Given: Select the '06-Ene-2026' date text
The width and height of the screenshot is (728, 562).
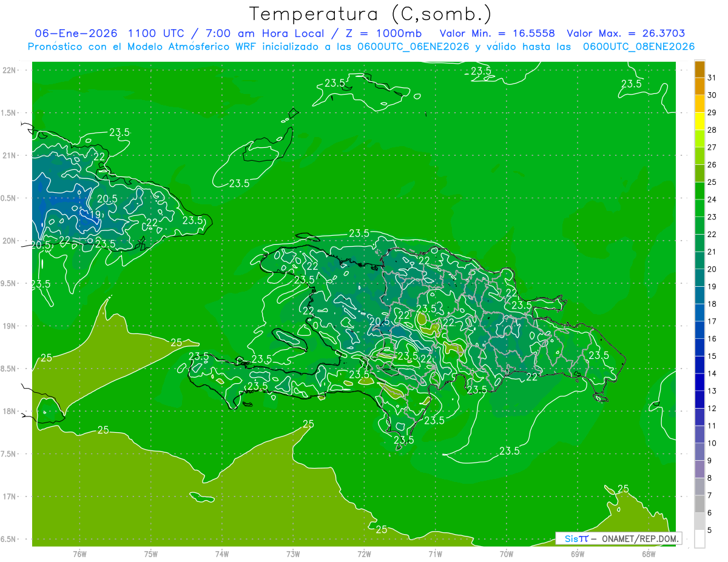Looking at the screenshot, I should point(76,33).
